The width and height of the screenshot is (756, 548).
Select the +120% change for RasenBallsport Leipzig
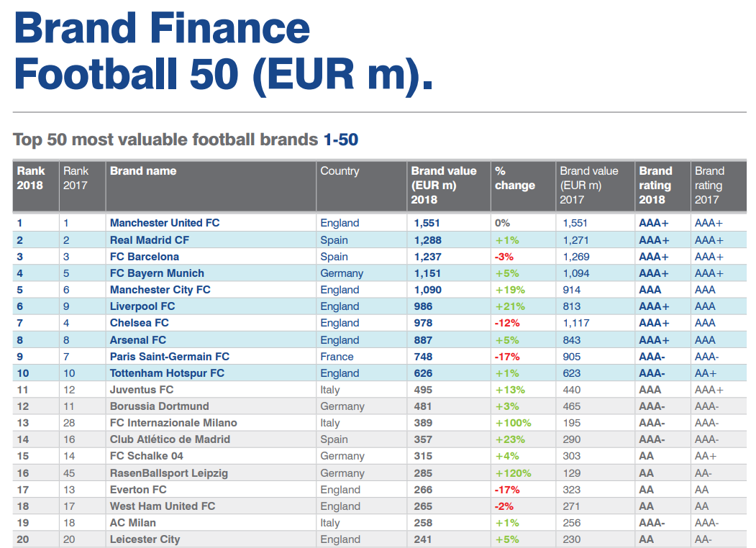(x=513, y=473)
